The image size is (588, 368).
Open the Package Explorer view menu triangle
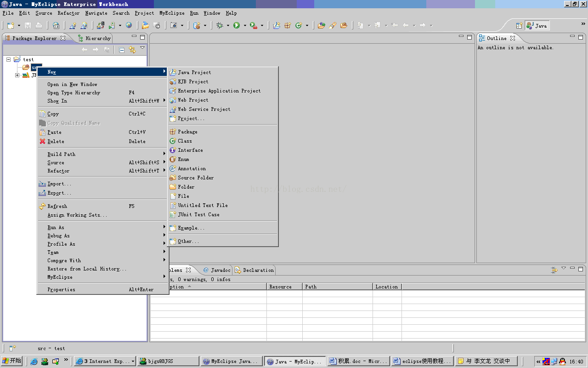142,48
